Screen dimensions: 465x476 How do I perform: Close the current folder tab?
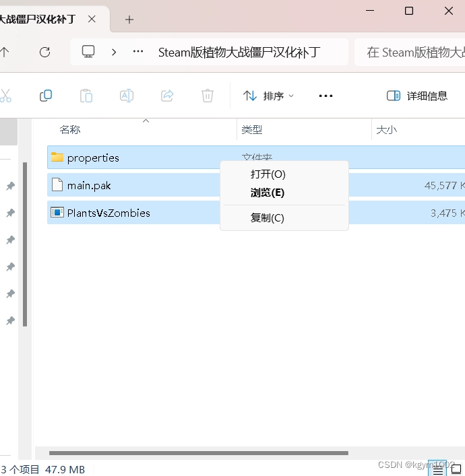pyautogui.click(x=92, y=20)
